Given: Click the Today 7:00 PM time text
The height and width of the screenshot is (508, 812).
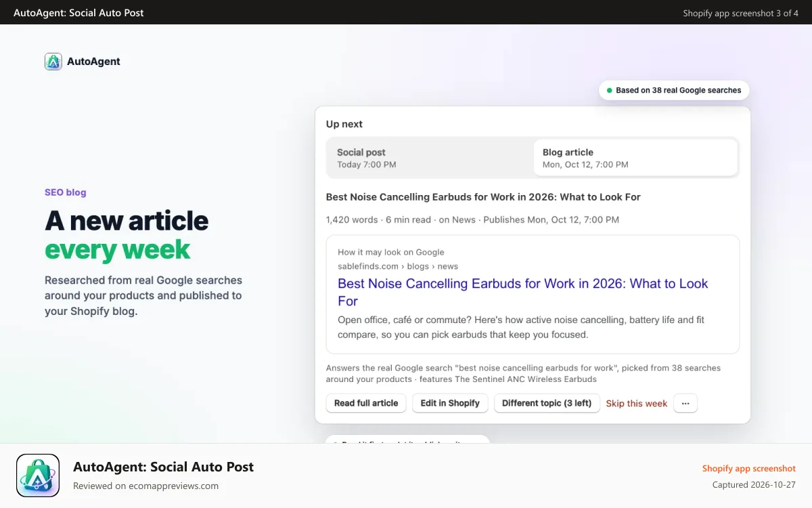Looking at the screenshot, I should (367, 165).
